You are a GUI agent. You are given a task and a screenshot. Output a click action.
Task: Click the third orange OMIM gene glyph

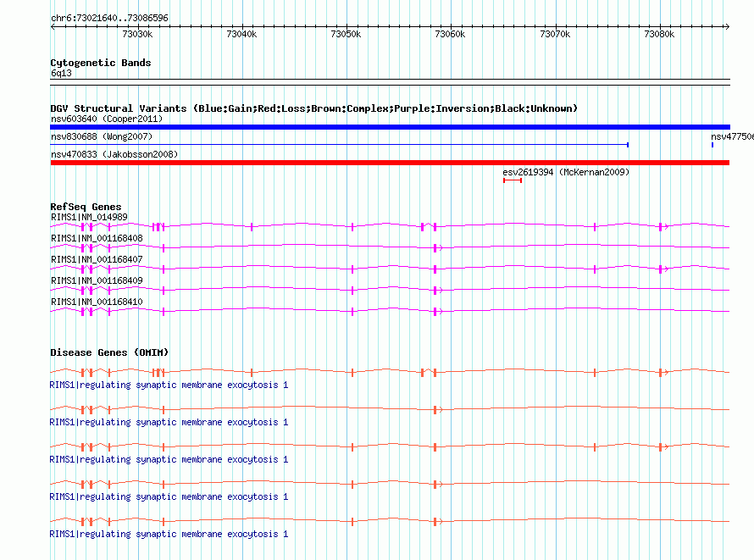pyautogui.click(x=390, y=446)
